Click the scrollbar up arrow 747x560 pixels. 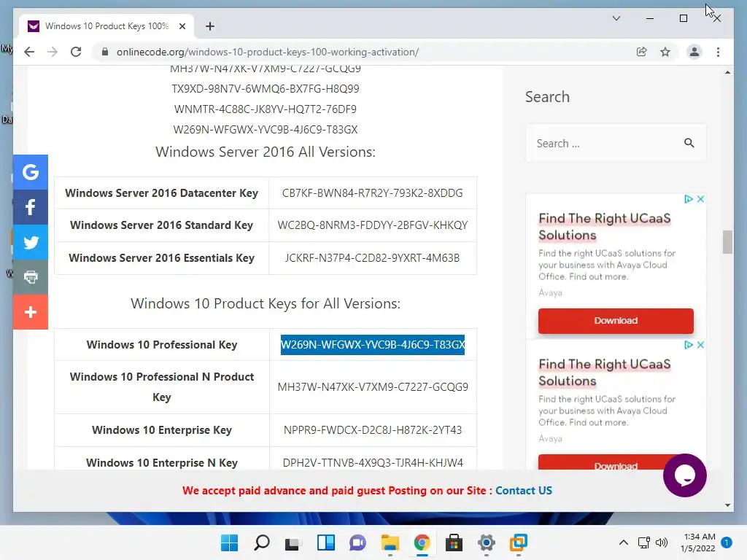click(x=727, y=72)
